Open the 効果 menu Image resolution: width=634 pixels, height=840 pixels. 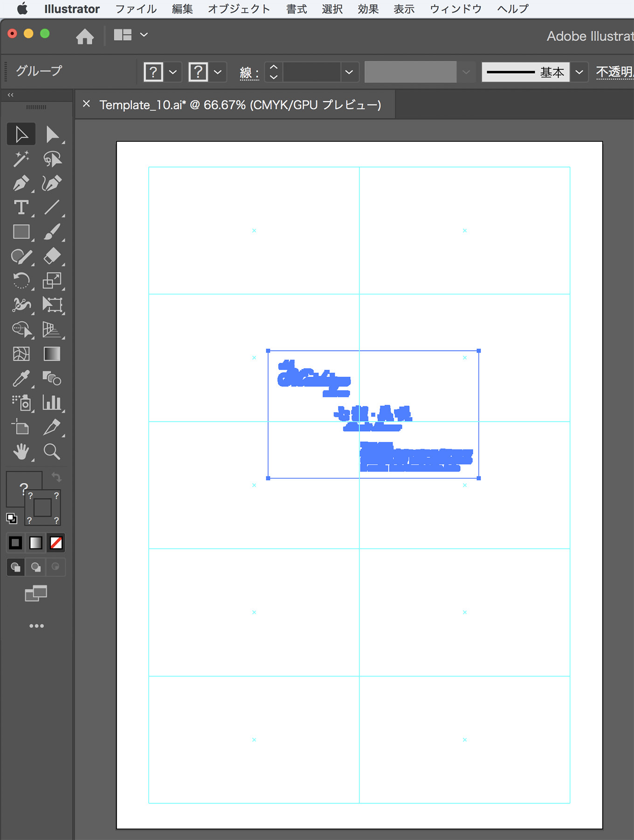[368, 9]
